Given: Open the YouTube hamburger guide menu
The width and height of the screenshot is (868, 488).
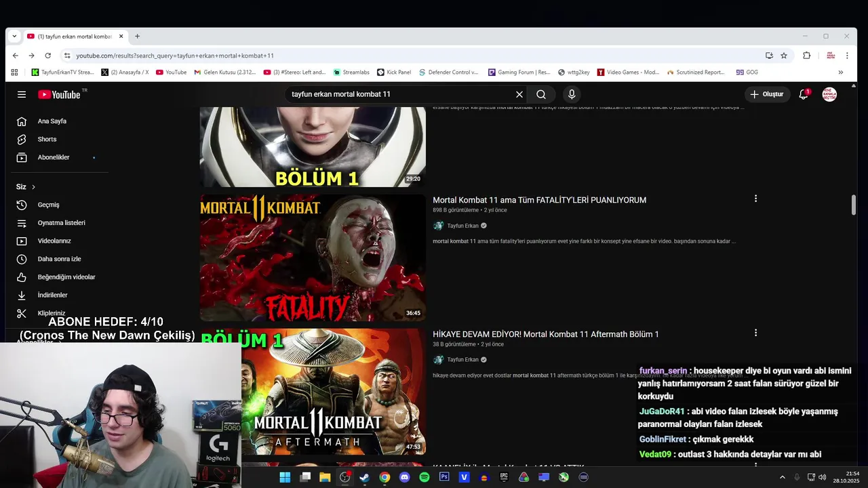Looking at the screenshot, I should (x=22, y=94).
